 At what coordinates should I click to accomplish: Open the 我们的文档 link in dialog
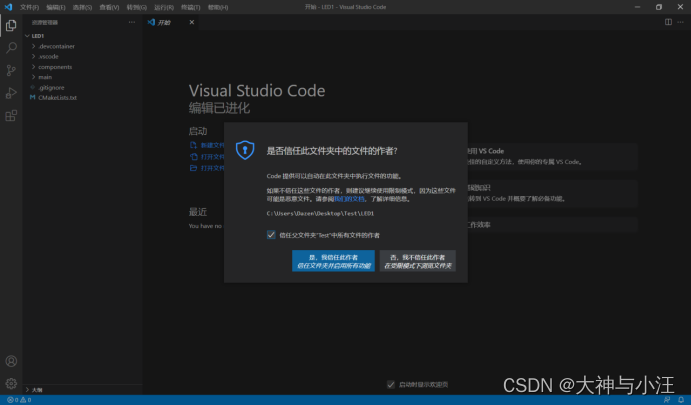[x=349, y=199]
